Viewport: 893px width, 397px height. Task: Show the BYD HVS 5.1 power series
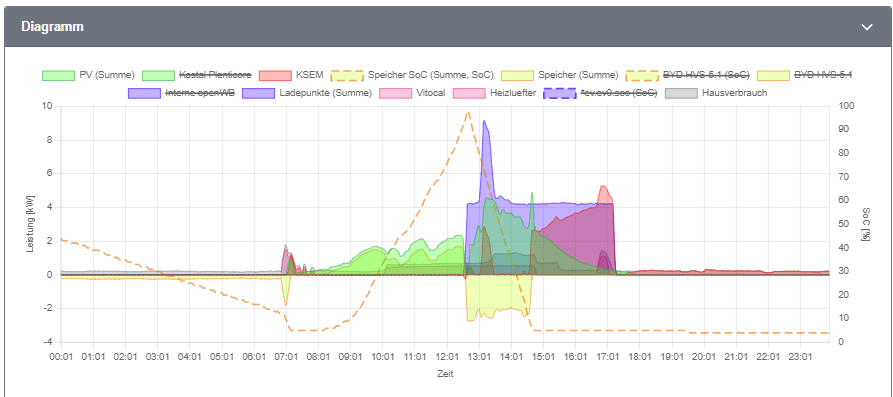click(805, 75)
